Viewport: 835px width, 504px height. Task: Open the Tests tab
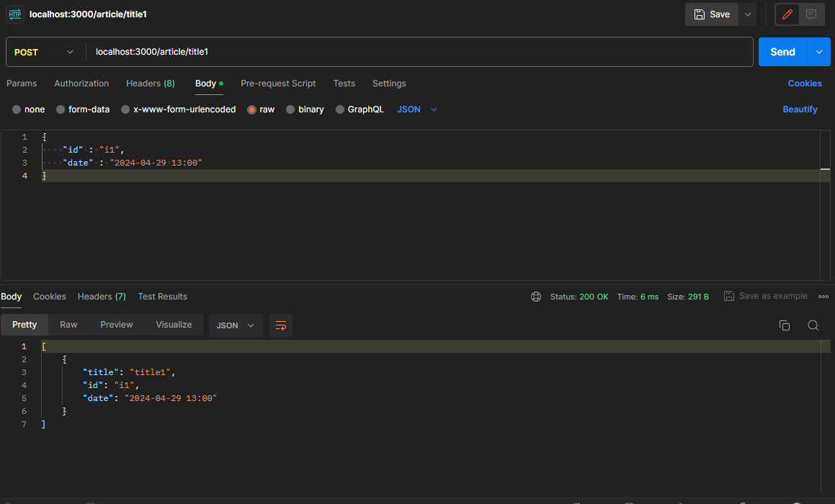coord(344,84)
